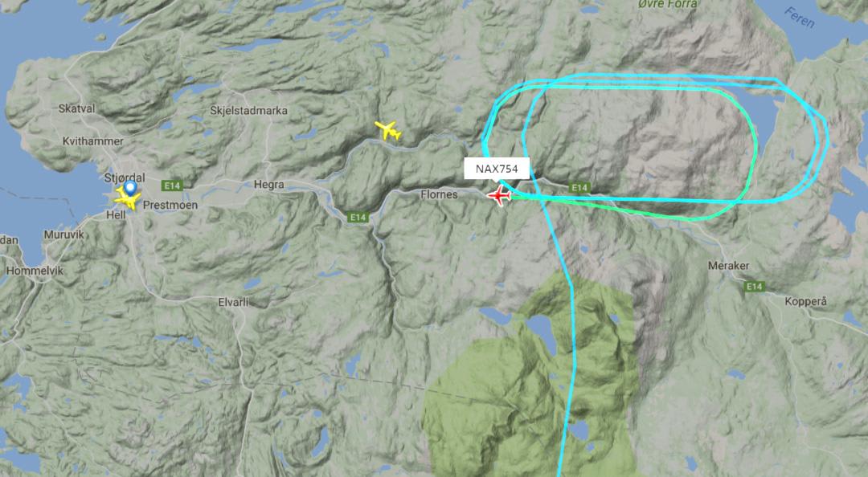Viewport: 868px width, 477px height.
Task: Click the E14 shield near Kopperå
Action: pos(755,286)
